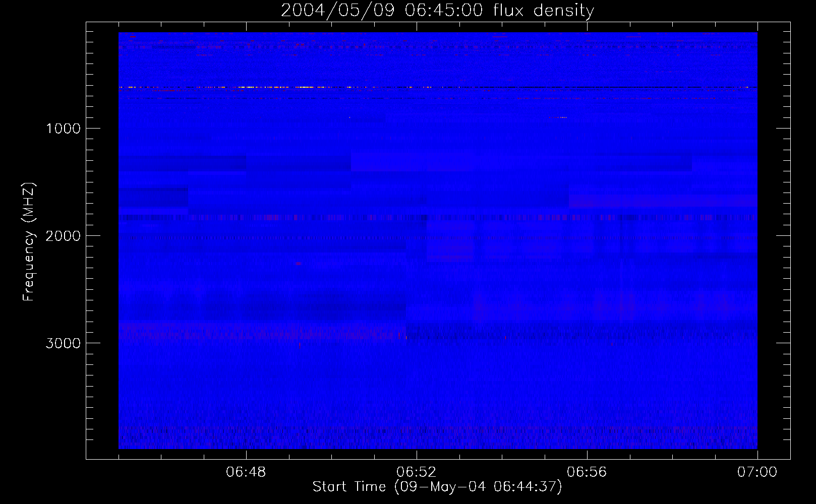The height and width of the screenshot is (504, 816).
Task: Click the "Frequency (MHZ)" axis title
Action: [29, 242]
